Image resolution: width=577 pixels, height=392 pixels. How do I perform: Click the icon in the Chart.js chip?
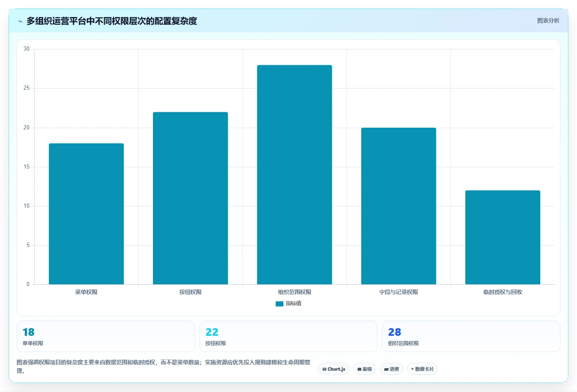click(324, 369)
